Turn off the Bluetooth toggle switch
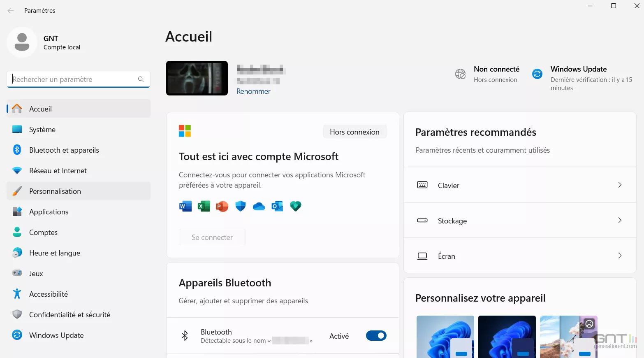This screenshot has height=358, width=644. tap(376, 336)
